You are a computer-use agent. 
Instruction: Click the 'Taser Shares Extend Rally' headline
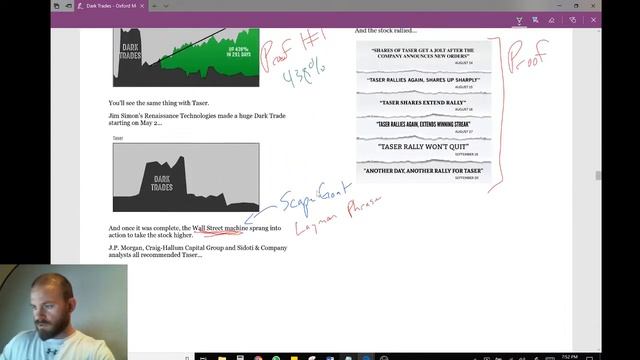pyautogui.click(x=423, y=102)
